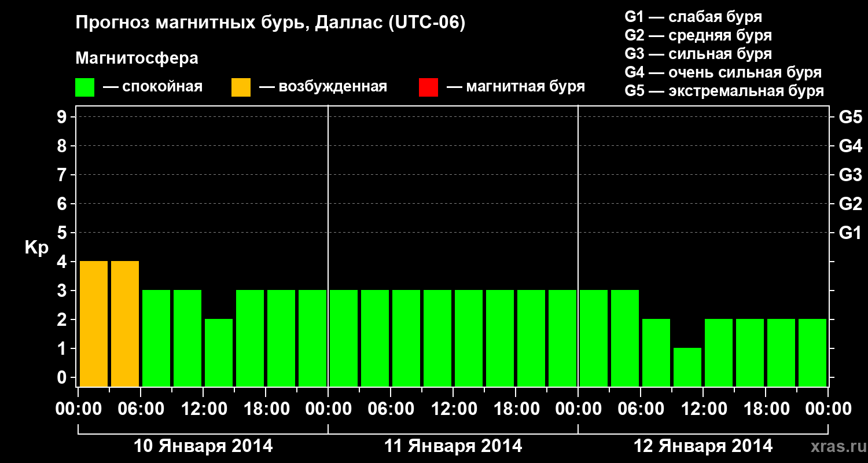Select the chart title 'Прогноз магнитных бурь, Даллас (UTC-06)'

click(x=270, y=24)
